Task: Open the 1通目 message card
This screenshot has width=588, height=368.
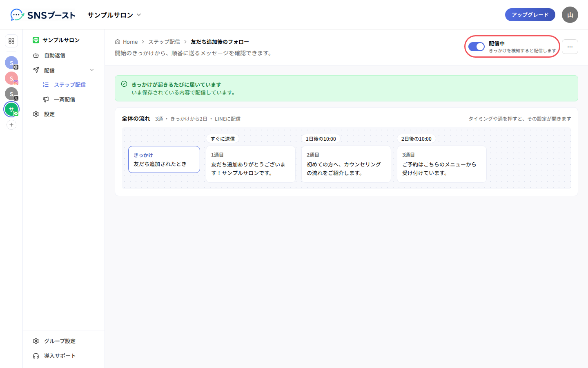Action: tap(251, 164)
